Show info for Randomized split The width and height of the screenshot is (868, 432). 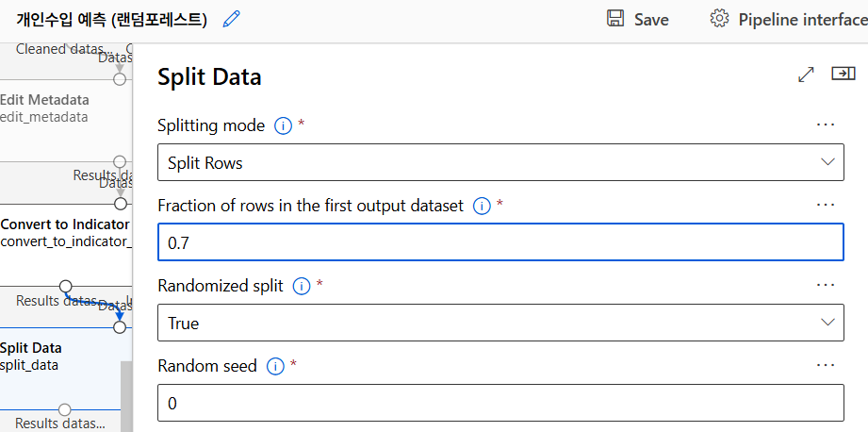[x=302, y=286]
